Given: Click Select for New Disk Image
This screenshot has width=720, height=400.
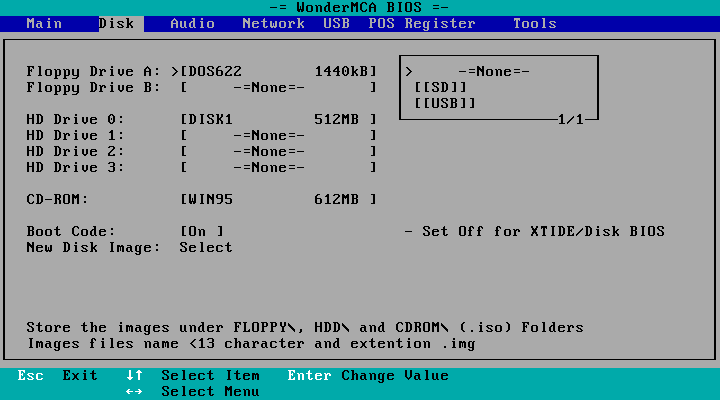Looking at the screenshot, I should tap(206, 248).
